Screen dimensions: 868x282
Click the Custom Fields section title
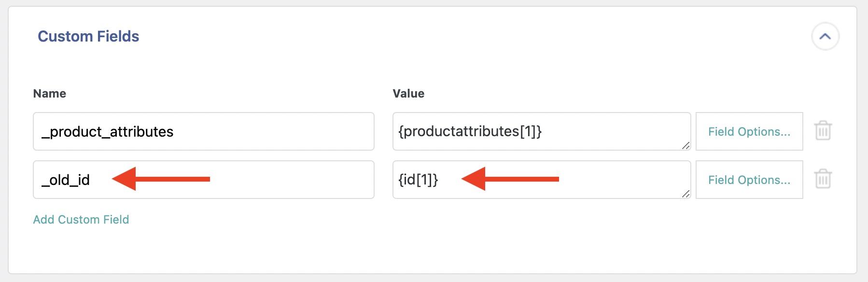point(88,36)
